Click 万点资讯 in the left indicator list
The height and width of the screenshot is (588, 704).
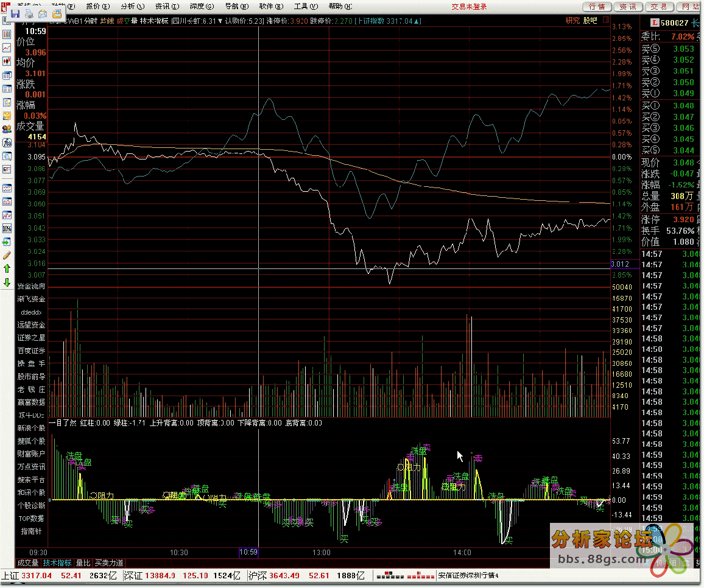(32, 467)
